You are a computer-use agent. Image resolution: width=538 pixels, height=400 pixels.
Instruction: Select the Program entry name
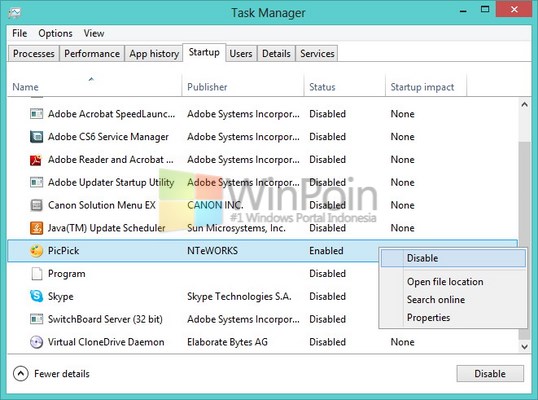67,274
